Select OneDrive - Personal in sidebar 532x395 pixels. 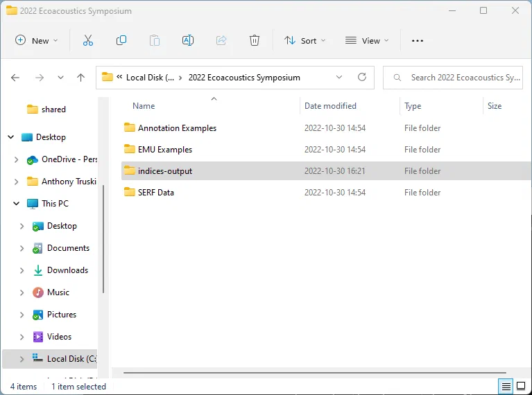click(x=62, y=159)
